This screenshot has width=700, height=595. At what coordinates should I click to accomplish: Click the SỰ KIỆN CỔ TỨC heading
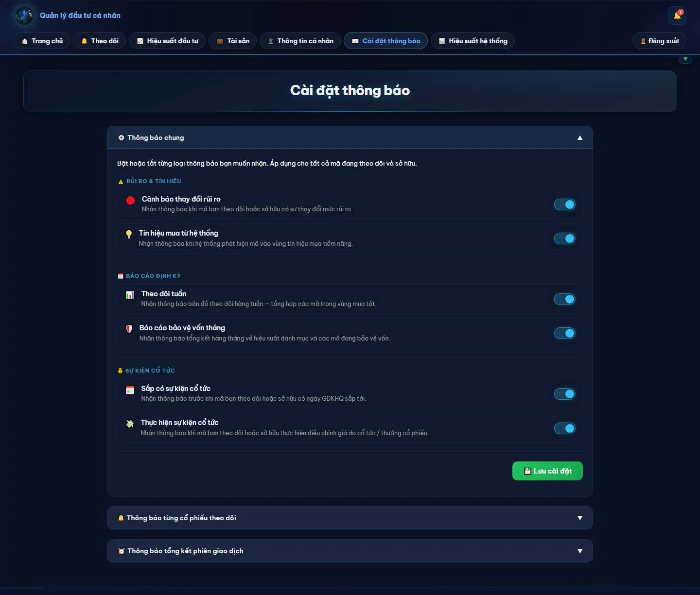click(x=150, y=371)
